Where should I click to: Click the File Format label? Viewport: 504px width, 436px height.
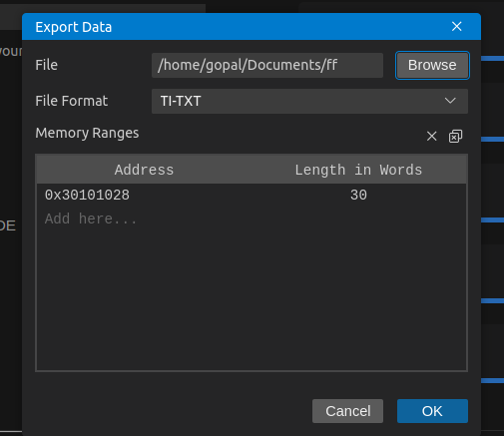coord(72,101)
